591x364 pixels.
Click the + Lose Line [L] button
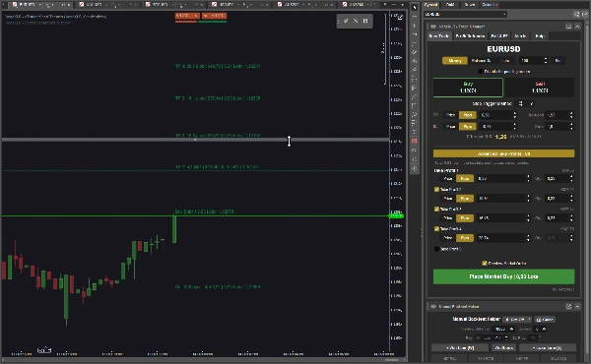[548, 348]
